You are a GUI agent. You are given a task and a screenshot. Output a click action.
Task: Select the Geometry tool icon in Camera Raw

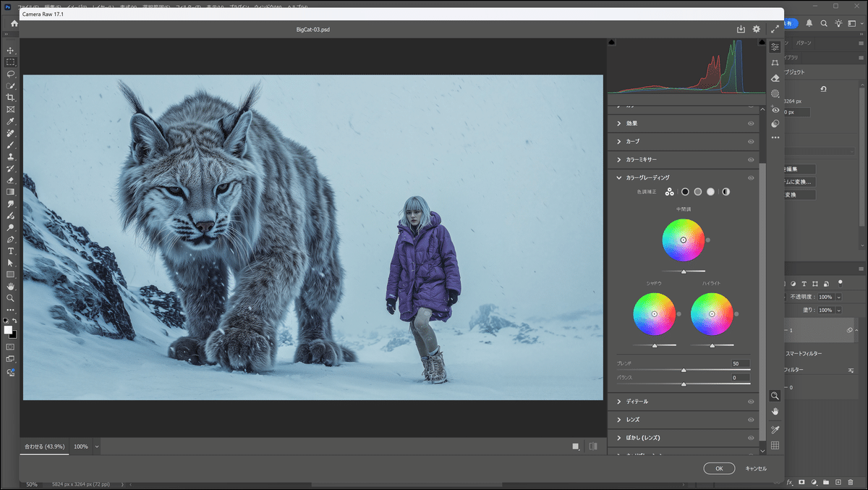coord(775,63)
